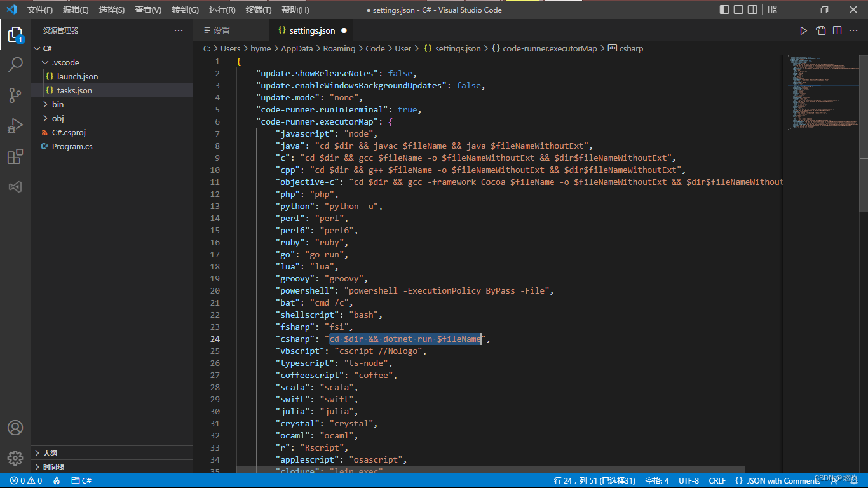Open Settings UI from editor toolbar icon
This screenshot has width=868, height=488.
pos(820,30)
